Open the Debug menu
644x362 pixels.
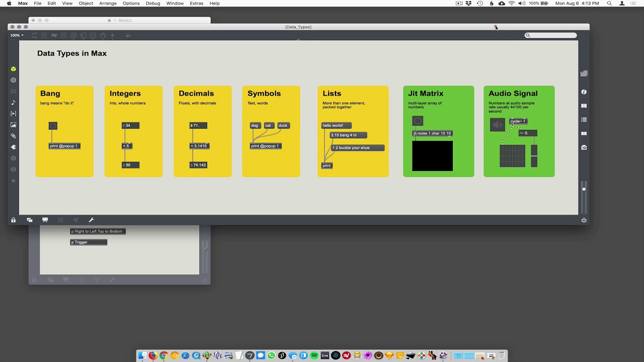pyautogui.click(x=153, y=4)
